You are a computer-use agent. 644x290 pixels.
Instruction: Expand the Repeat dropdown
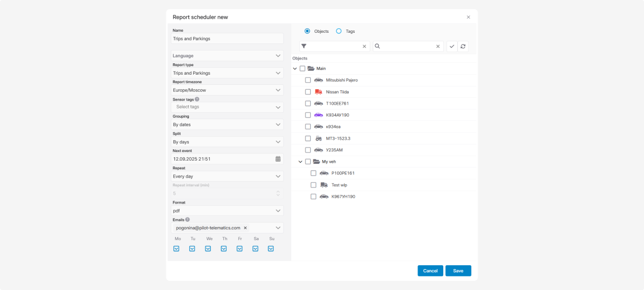pyautogui.click(x=228, y=176)
